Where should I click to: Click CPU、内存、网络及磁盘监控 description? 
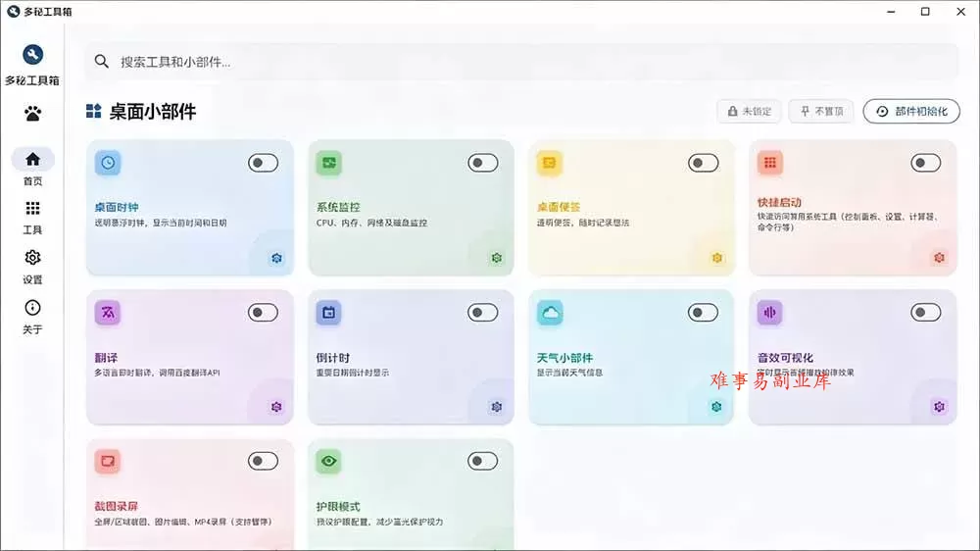[371, 223]
